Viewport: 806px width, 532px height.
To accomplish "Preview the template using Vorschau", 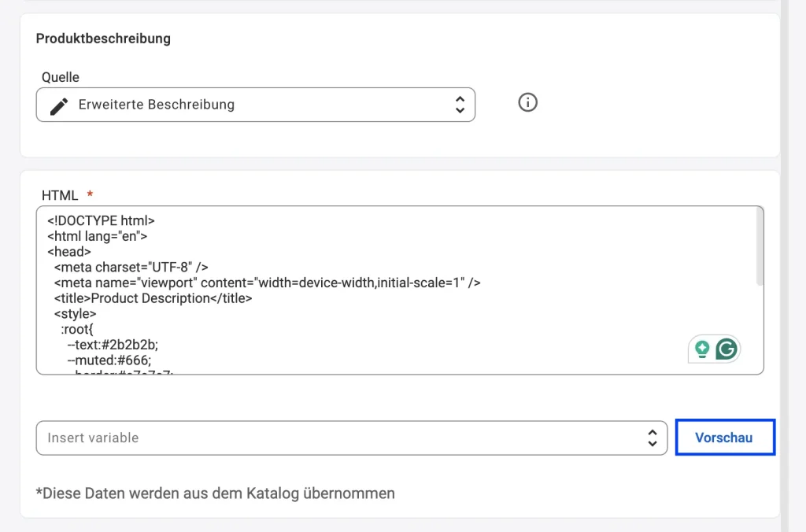I will click(x=724, y=438).
